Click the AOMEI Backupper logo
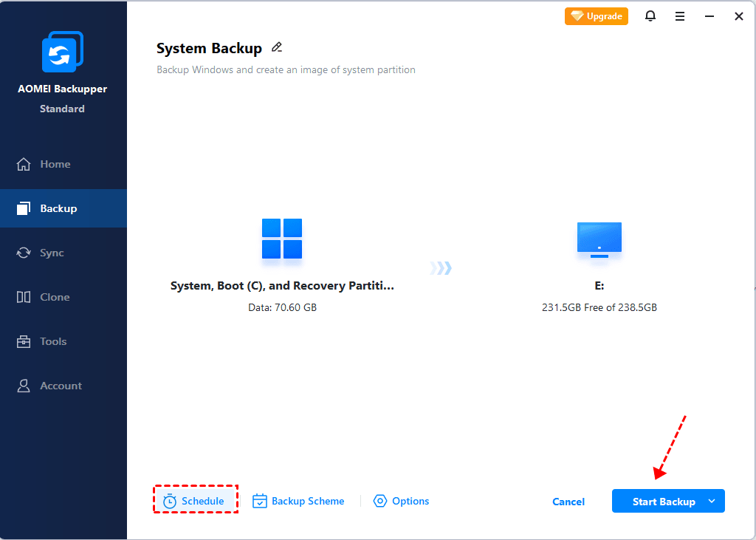This screenshot has height=540, width=756. (63, 51)
